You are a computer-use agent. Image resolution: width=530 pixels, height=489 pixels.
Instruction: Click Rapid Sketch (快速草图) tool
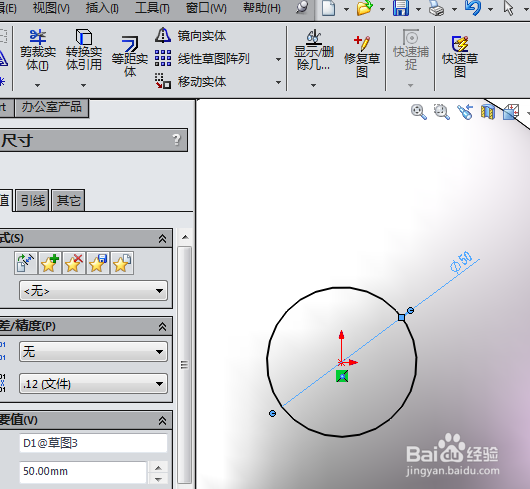click(x=460, y=56)
